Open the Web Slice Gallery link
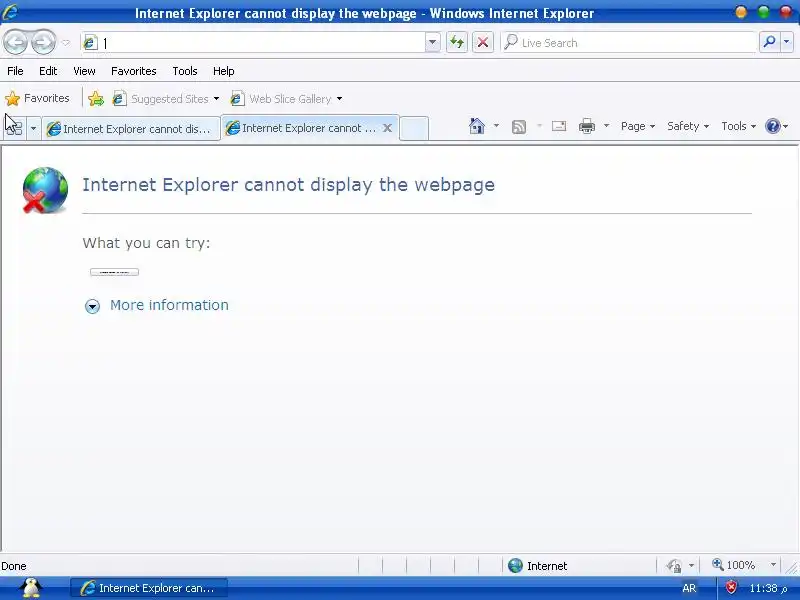The height and width of the screenshot is (600, 800). coord(281,98)
